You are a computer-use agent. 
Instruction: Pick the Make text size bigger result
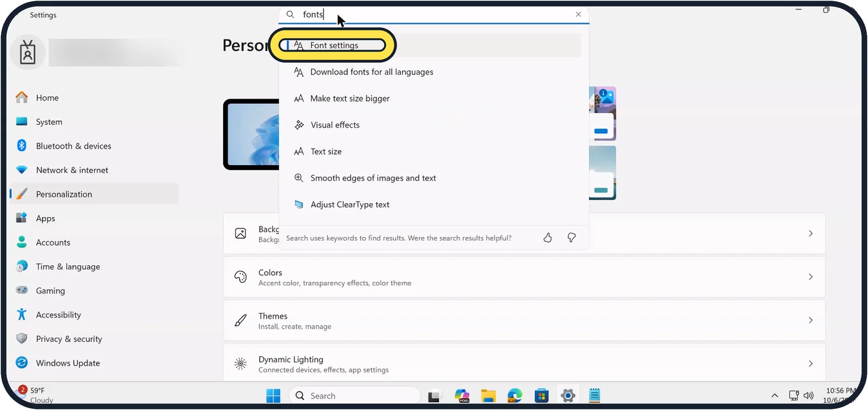point(434,99)
